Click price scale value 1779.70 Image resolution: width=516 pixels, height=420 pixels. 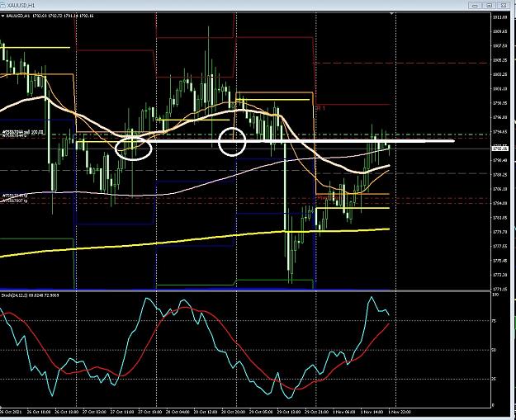tap(499, 232)
